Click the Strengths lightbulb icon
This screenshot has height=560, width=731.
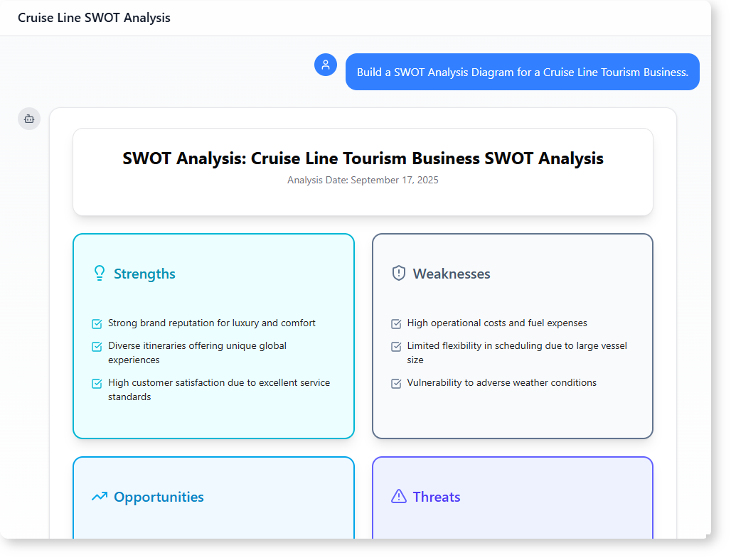click(100, 274)
